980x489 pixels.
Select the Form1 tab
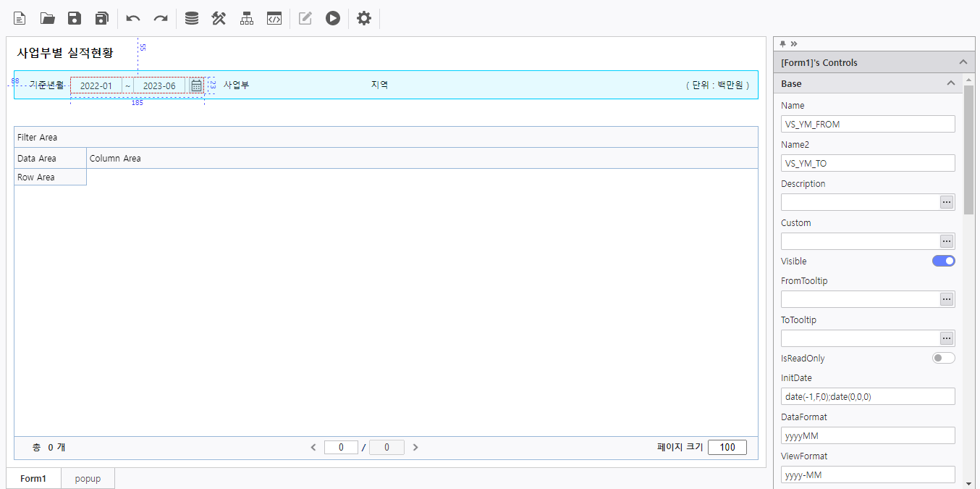[33, 478]
